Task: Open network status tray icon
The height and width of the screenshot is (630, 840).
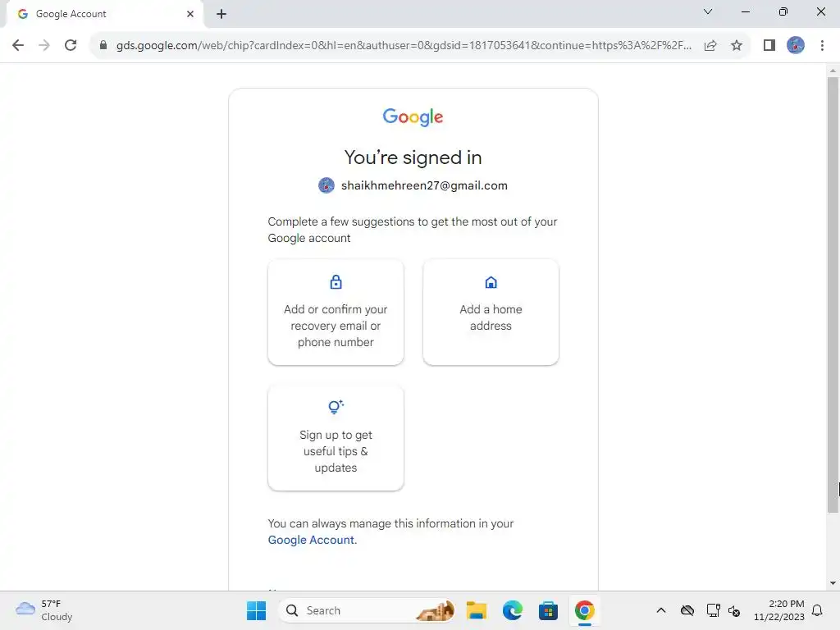Action: click(x=713, y=610)
